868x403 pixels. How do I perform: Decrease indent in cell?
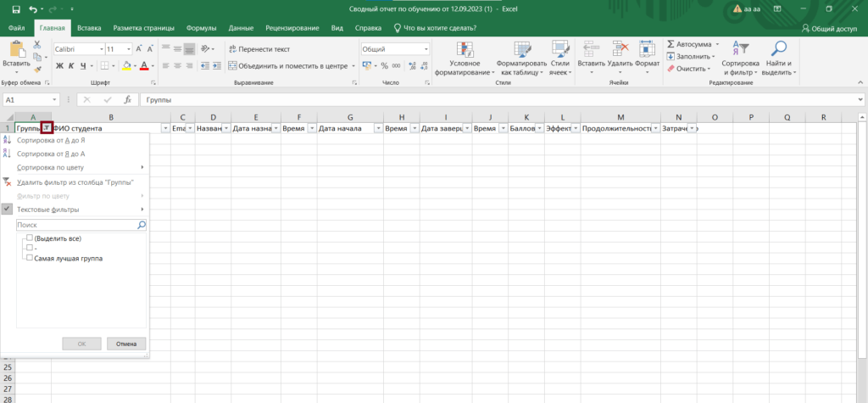pos(204,66)
